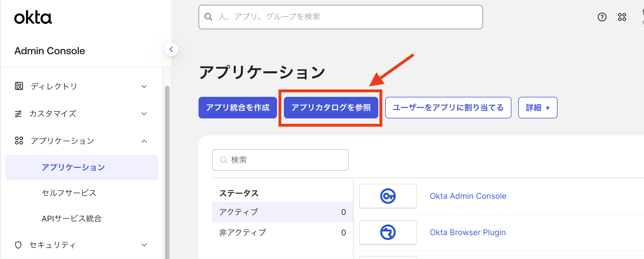Click the カスタマイズ sliders icon

(18, 114)
